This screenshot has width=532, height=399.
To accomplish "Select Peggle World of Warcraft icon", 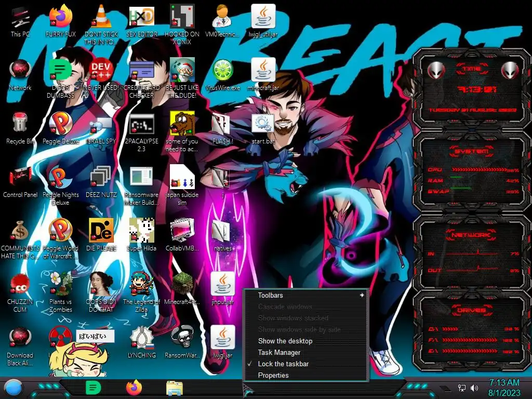I will [x=60, y=231].
